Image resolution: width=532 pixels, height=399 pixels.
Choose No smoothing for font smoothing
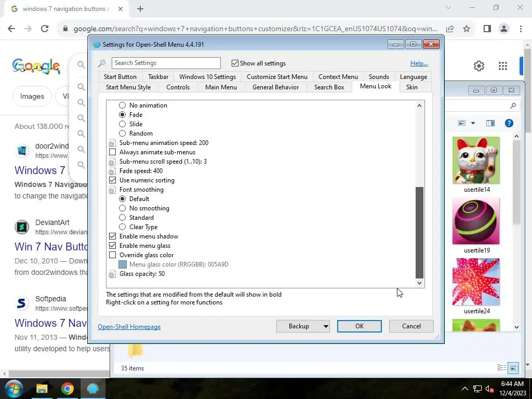(122, 208)
